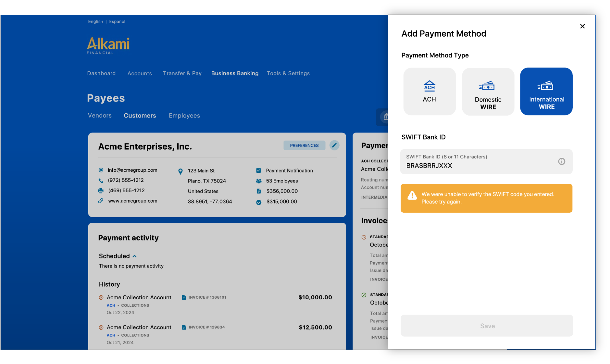Switch language to Espanol
Viewport: 610px width, 364px height.
(117, 21)
